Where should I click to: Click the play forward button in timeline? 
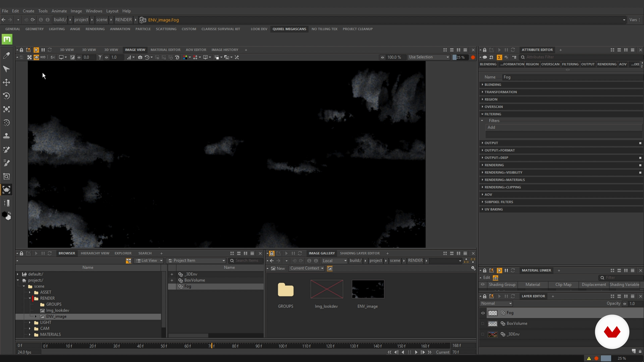416,352
